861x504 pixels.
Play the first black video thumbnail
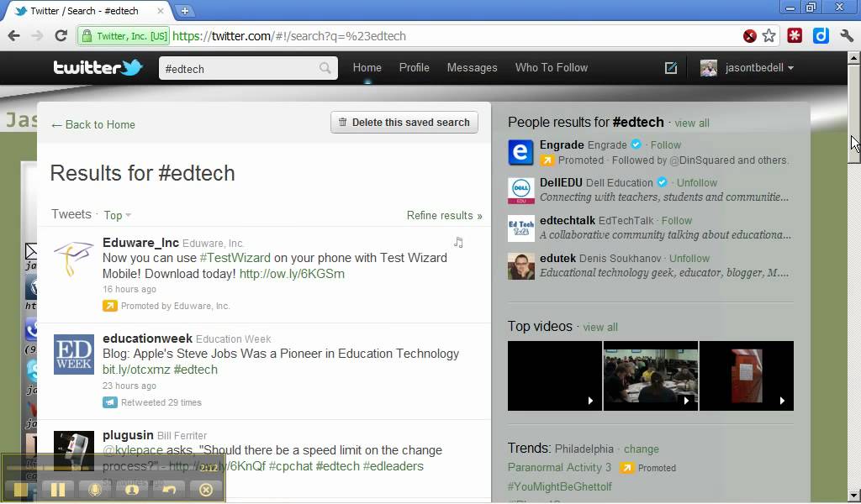click(x=555, y=375)
